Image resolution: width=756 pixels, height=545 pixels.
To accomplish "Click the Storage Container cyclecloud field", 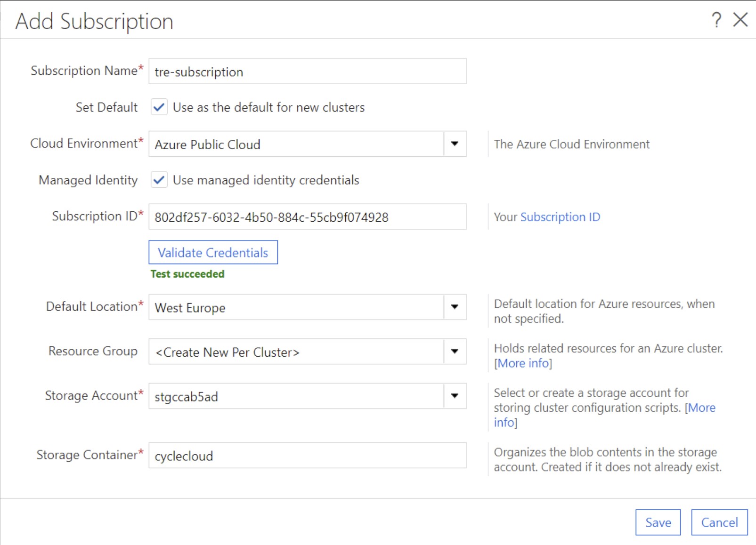I will point(306,455).
